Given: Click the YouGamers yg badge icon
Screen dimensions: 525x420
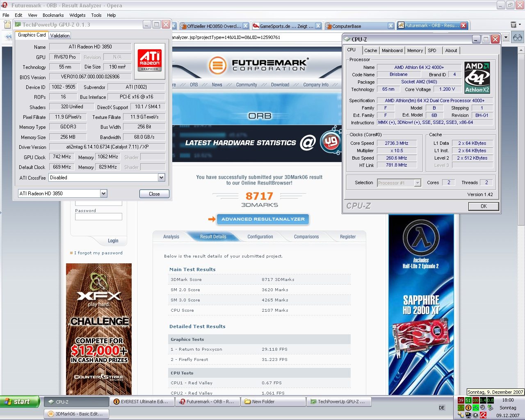Looking at the screenshot, I should point(331,142).
